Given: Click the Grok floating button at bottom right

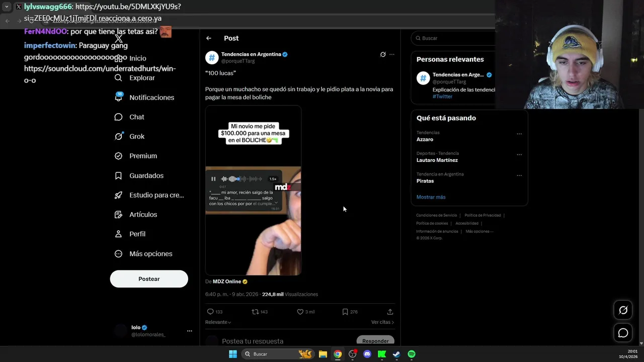Looking at the screenshot, I should coord(623,310).
